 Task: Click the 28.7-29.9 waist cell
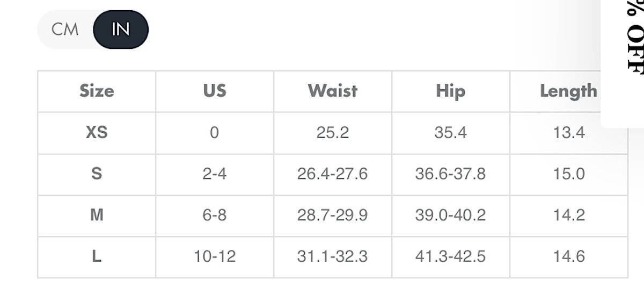pyautogui.click(x=333, y=216)
